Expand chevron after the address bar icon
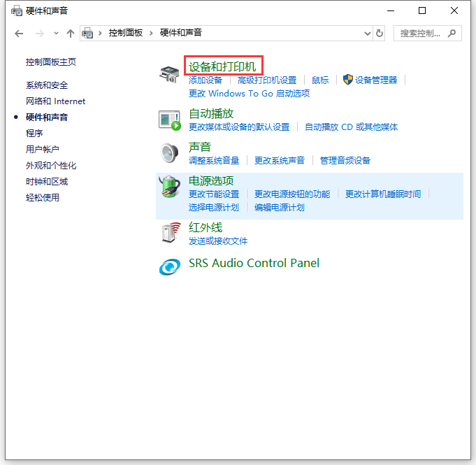Image resolution: width=476 pixels, height=465 pixels. pyautogui.click(x=100, y=33)
